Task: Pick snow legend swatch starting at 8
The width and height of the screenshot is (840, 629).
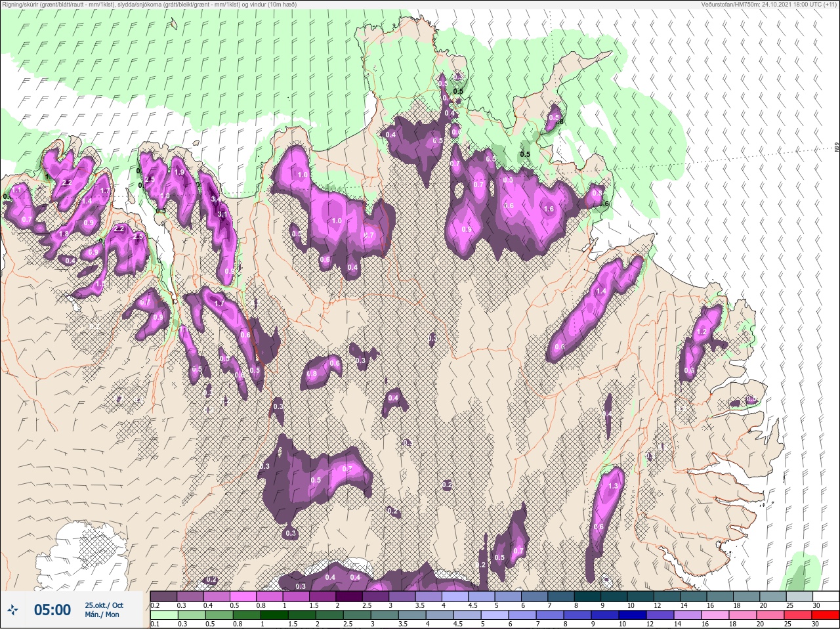Action: coord(587,596)
